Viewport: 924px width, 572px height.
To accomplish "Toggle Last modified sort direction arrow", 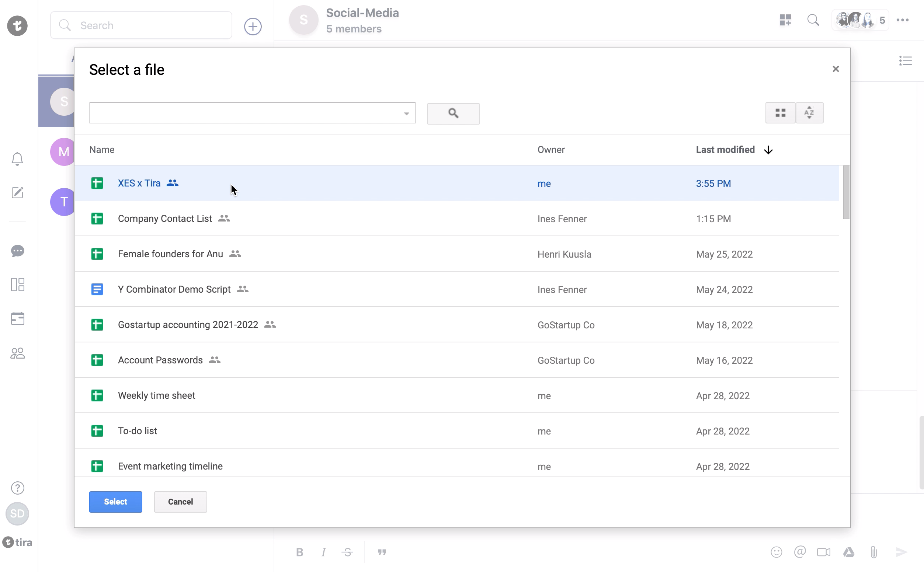I will tap(768, 150).
